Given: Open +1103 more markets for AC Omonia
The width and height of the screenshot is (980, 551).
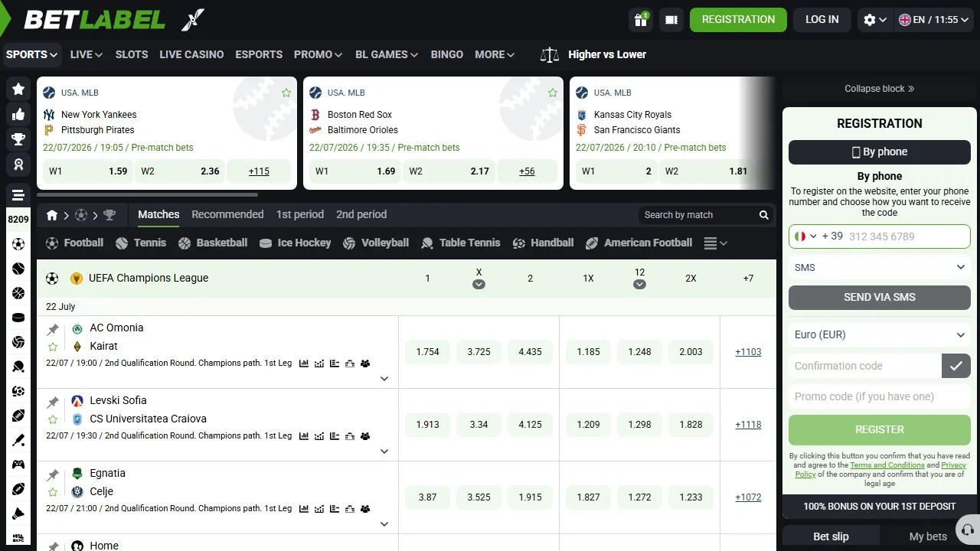Looking at the screenshot, I should (748, 352).
